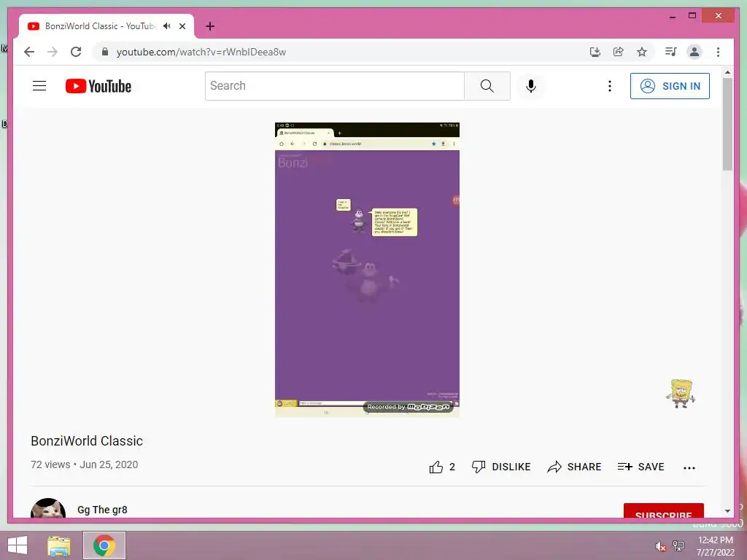Click the muted volume tray icon
Screen dimensions: 747x560
pyautogui.click(x=659, y=546)
